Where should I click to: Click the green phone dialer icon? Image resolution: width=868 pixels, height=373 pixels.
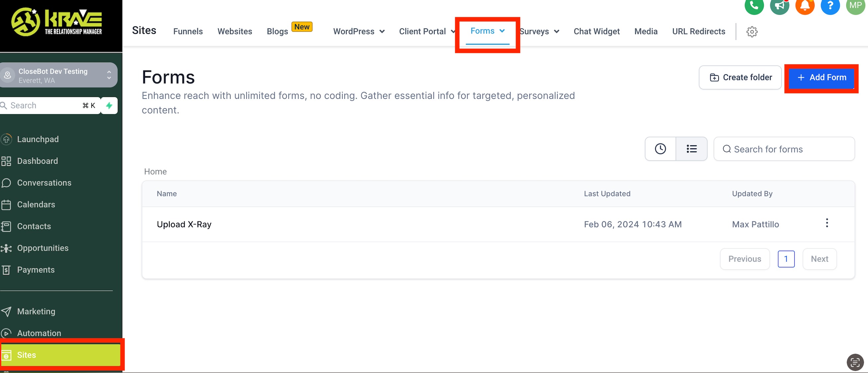(754, 6)
